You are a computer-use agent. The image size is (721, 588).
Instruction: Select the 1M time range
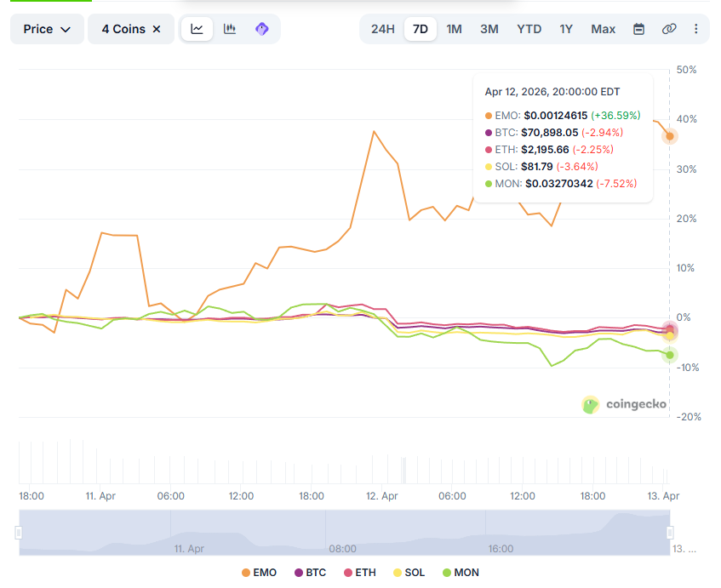(x=454, y=29)
